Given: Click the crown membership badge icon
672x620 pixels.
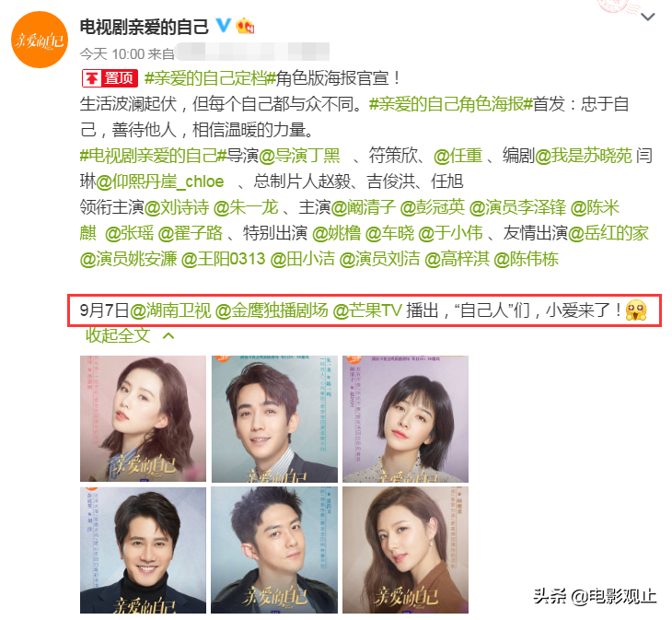Looking at the screenshot, I should coord(245,26).
